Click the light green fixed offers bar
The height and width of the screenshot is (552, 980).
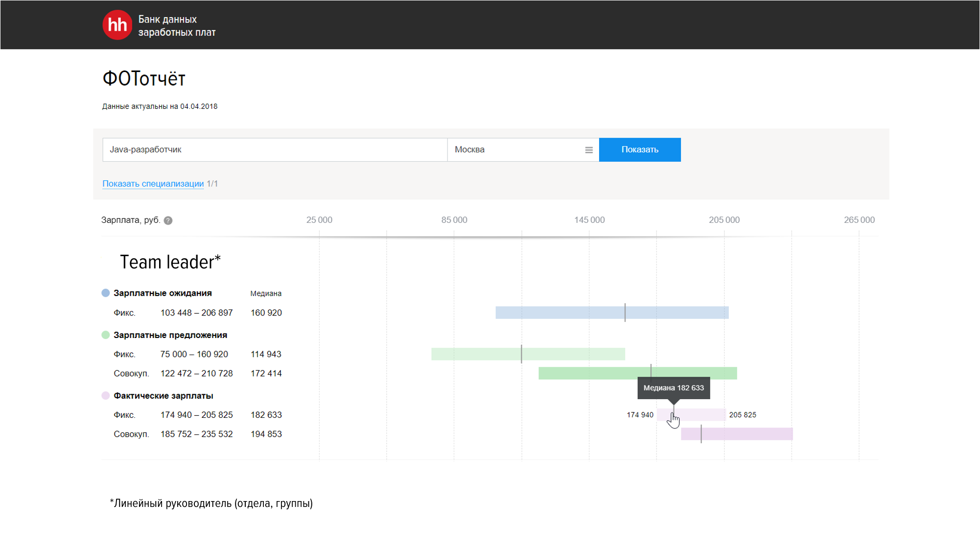click(528, 354)
